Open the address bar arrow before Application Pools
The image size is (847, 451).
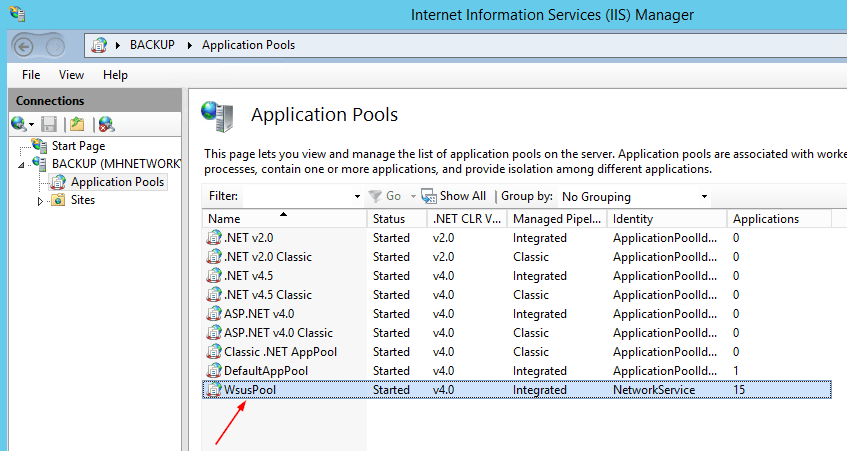click(x=190, y=45)
